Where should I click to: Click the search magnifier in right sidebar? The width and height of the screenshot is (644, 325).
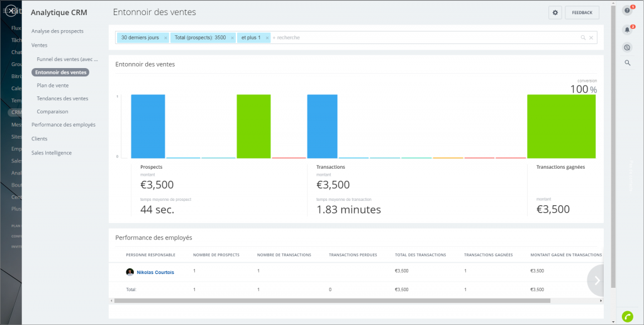(627, 63)
